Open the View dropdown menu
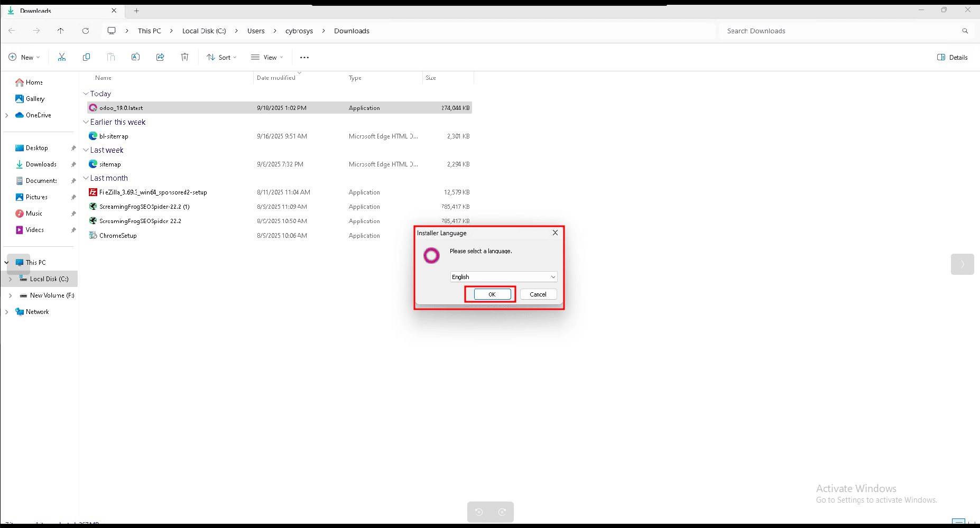 pyautogui.click(x=267, y=57)
